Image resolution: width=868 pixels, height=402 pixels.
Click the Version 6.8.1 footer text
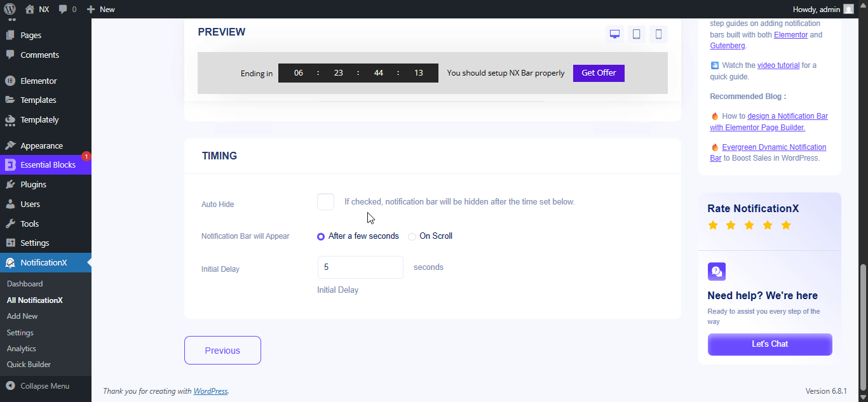point(826,391)
